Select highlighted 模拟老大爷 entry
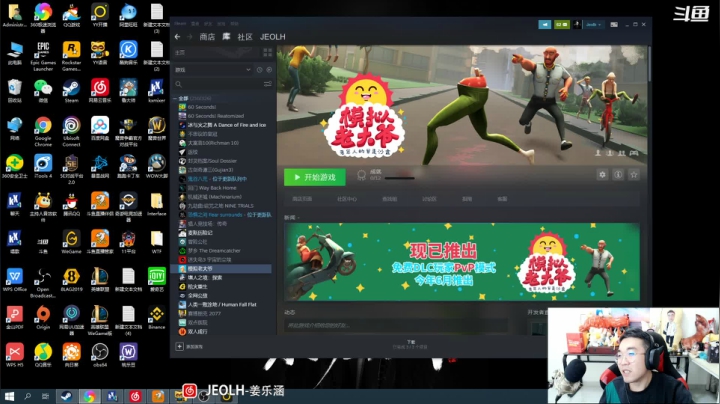720x404 pixels. click(222, 269)
